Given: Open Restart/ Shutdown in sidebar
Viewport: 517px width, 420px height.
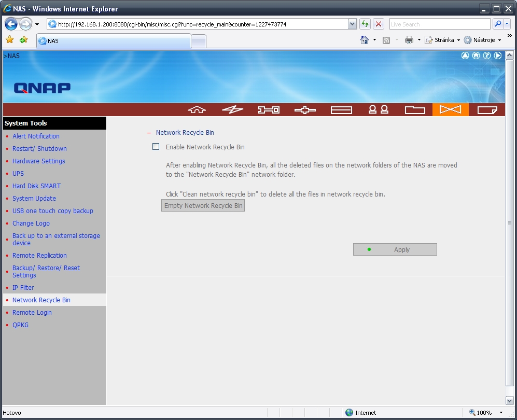Looking at the screenshot, I should tap(39, 148).
